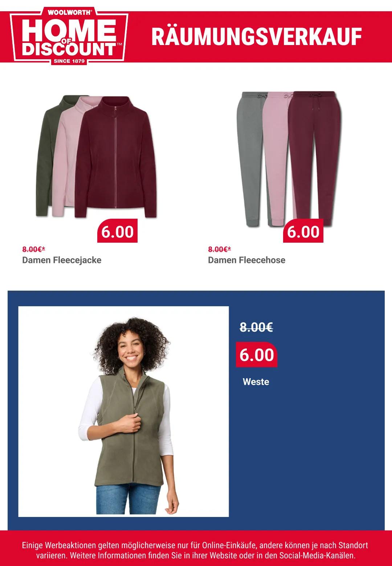The width and height of the screenshot is (392, 566).
Task: Open the Damen Fleecejacke product image
Action: coord(96,156)
